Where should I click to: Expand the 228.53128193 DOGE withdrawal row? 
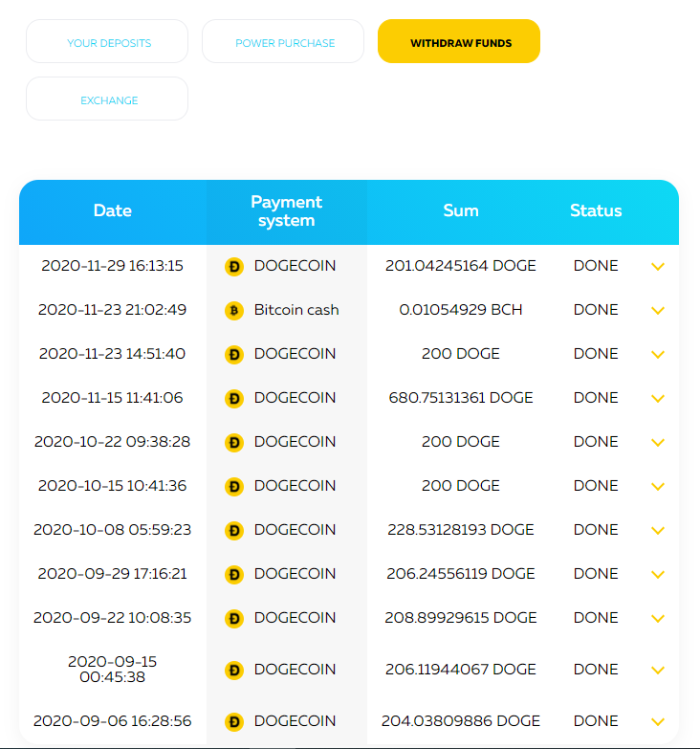(657, 531)
